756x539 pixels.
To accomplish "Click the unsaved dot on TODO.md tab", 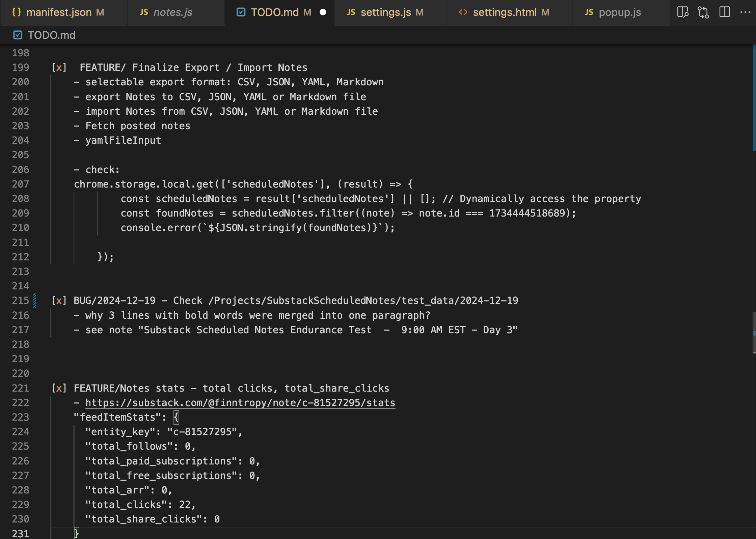I will pos(323,12).
